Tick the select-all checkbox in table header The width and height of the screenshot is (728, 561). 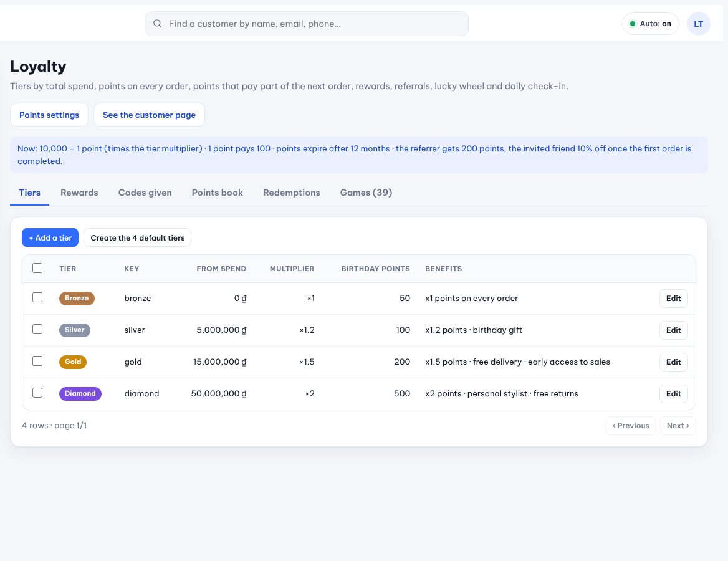[x=37, y=268]
